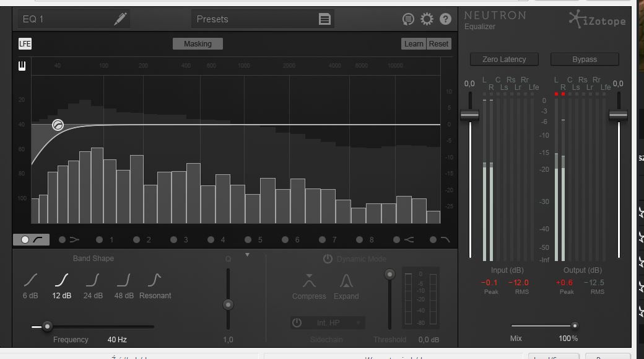Choose the 6 dB band shape icon

coord(31,280)
